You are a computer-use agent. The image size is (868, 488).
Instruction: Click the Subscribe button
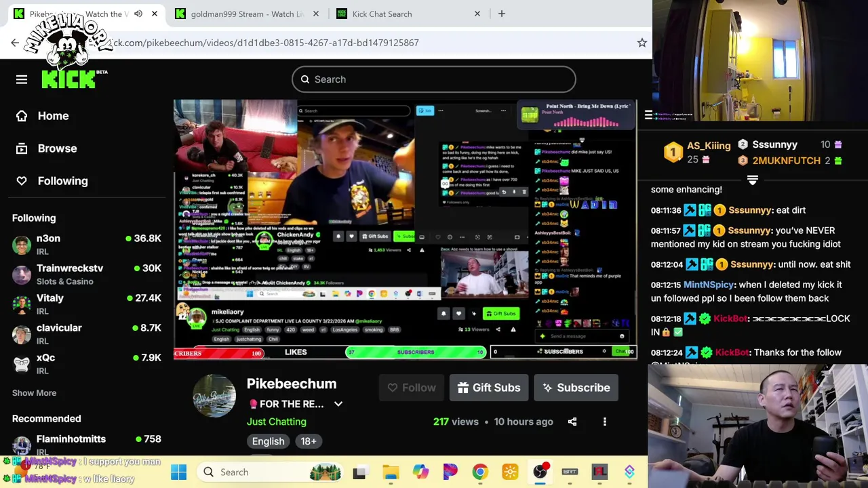click(576, 388)
